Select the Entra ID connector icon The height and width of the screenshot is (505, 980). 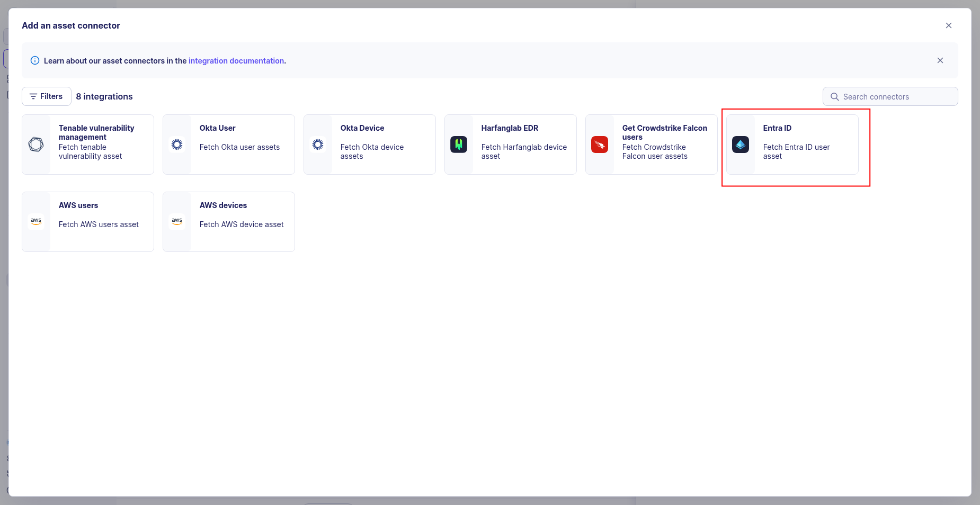click(x=741, y=143)
